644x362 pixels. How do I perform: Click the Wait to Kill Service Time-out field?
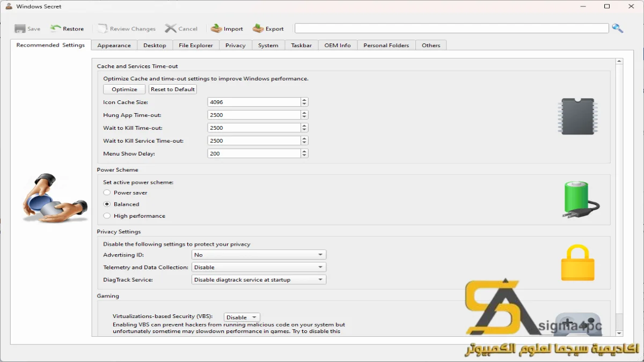pyautogui.click(x=254, y=141)
